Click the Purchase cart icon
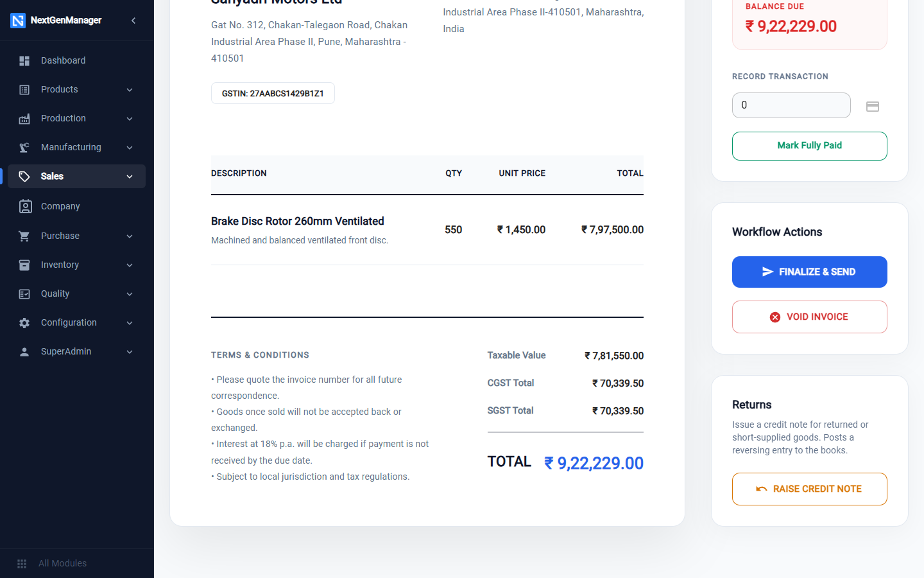Screen dimensions: 924x578 [24, 236]
